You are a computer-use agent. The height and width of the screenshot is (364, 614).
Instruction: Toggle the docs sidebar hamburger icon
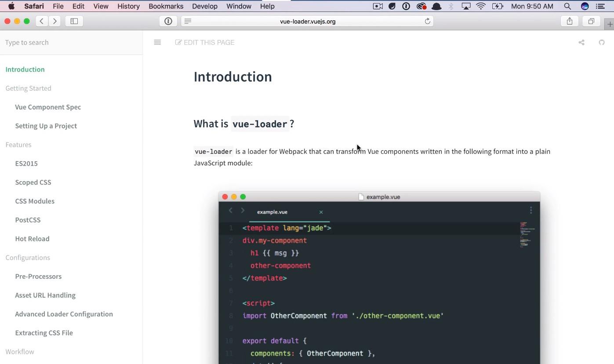[x=157, y=42]
